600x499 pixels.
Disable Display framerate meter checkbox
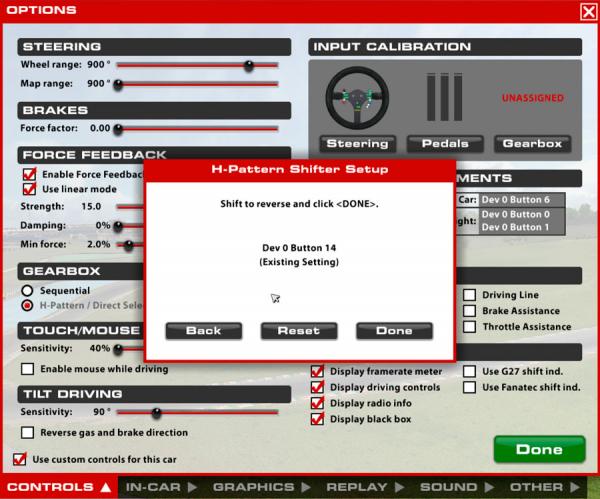point(318,370)
